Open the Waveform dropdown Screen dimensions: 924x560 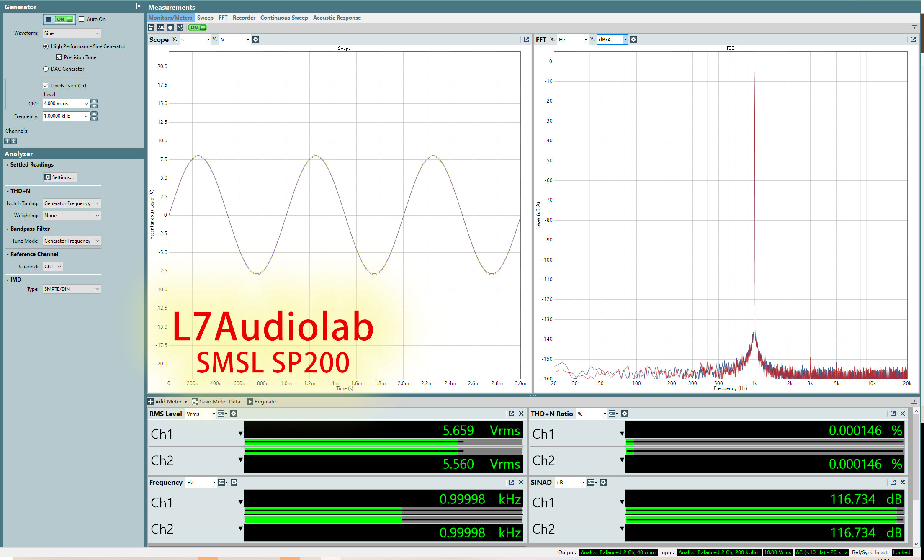72,33
